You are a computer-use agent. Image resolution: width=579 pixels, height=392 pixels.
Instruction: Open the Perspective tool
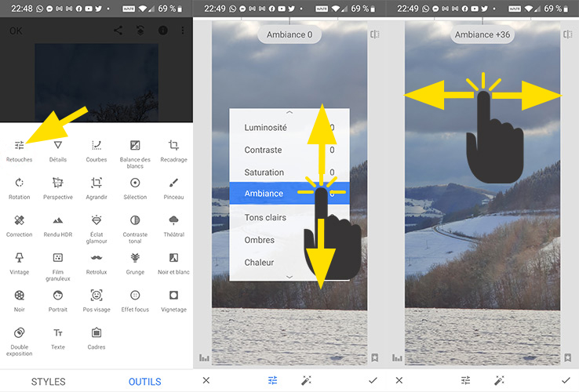coord(58,189)
